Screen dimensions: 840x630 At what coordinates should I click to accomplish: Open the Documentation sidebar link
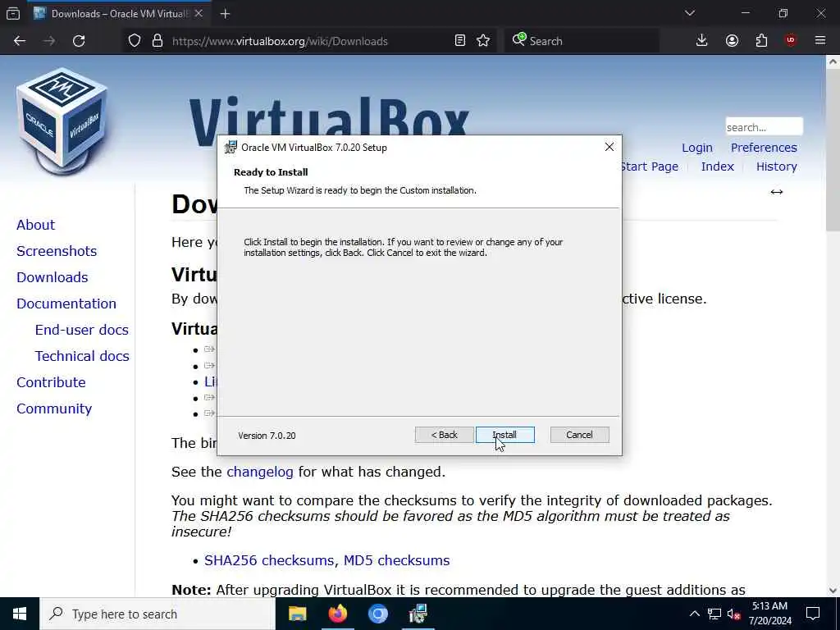coord(66,304)
